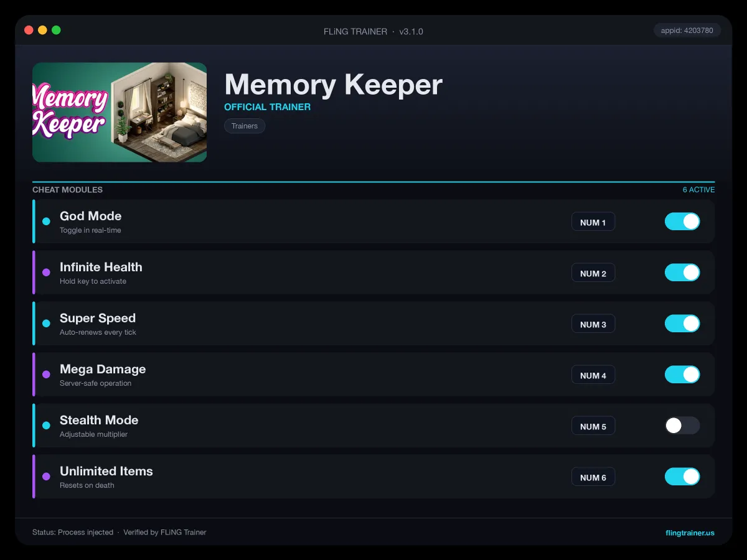
Task: Toggle Unlimited Items switch off
Action: [x=682, y=477]
